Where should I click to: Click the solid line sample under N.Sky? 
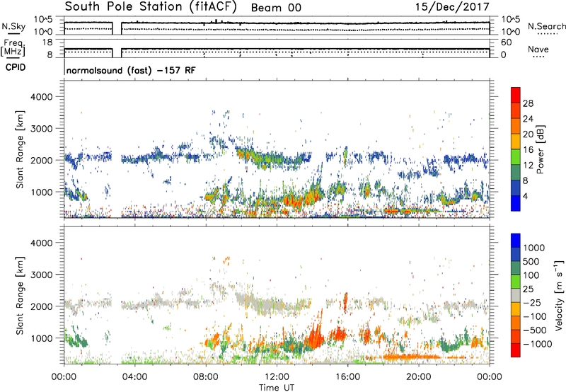pos(13,33)
